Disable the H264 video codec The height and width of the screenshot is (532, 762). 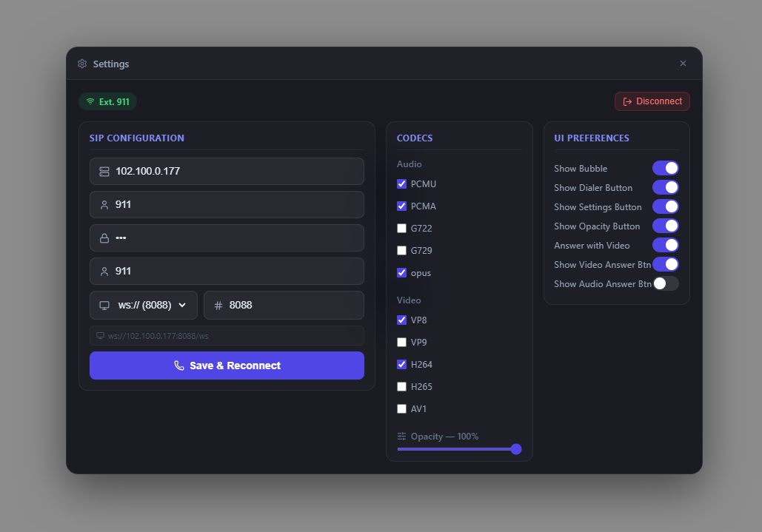tap(401, 364)
